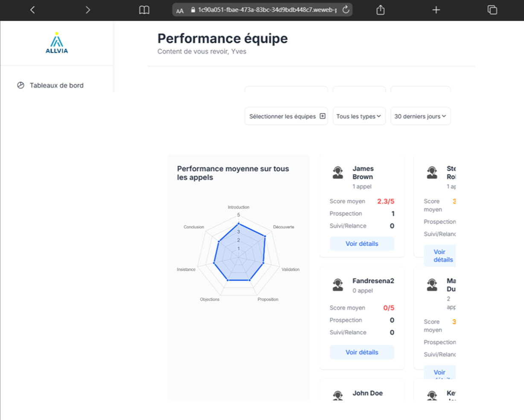Tap the AA reader text-size button
The height and width of the screenshot is (420, 524).
[x=180, y=11]
